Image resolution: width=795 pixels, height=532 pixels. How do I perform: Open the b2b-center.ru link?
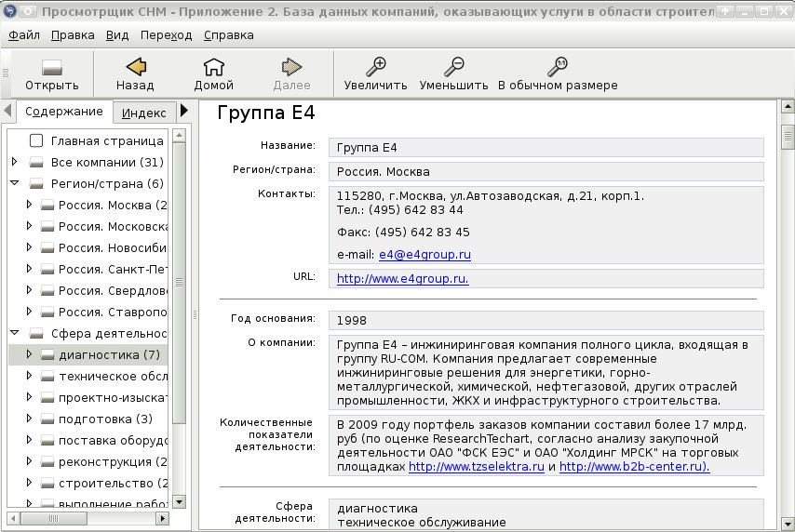(x=634, y=466)
